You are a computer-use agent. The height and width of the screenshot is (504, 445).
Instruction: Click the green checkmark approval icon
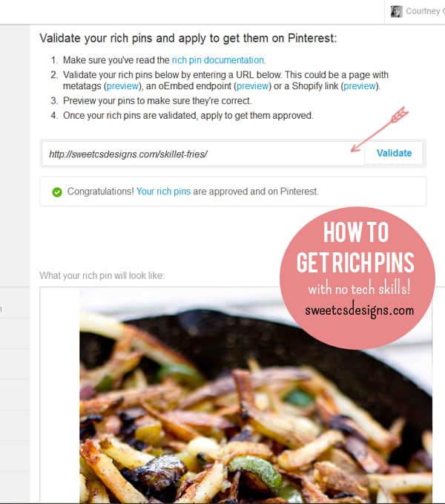[x=57, y=192]
